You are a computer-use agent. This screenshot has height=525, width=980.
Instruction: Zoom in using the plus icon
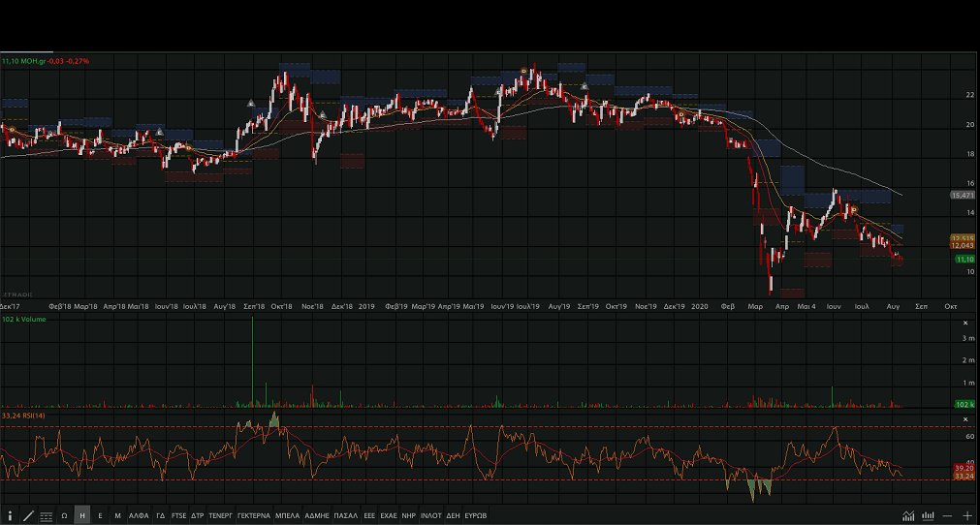pos(966,516)
